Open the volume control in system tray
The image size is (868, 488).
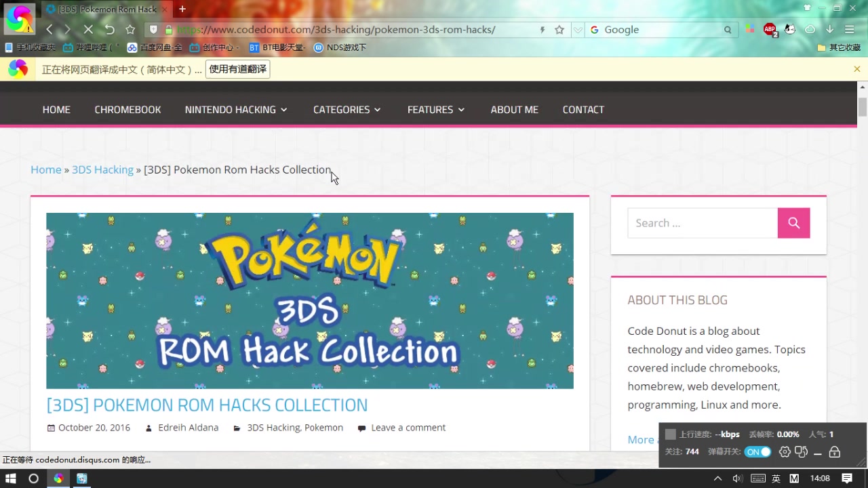click(x=737, y=479)
